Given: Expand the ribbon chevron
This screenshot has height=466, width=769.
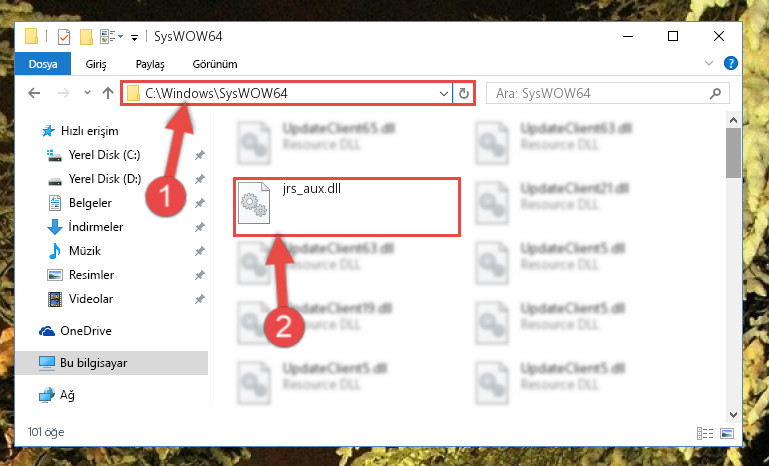Looking at the screenshot, I should pyautogui.click(x=709, y=63).
